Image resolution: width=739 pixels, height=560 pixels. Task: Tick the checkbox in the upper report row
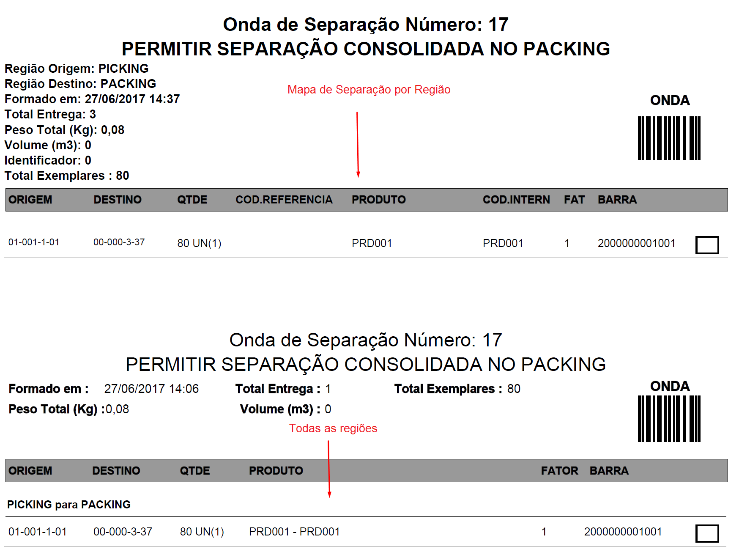pos(707,245)
